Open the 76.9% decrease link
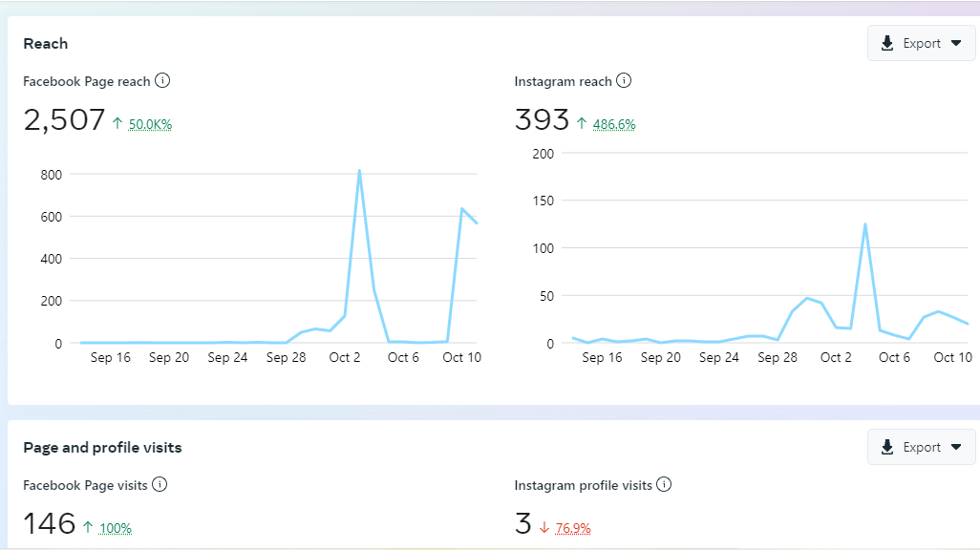Screen dimensions: 980x550 (573, 528)
